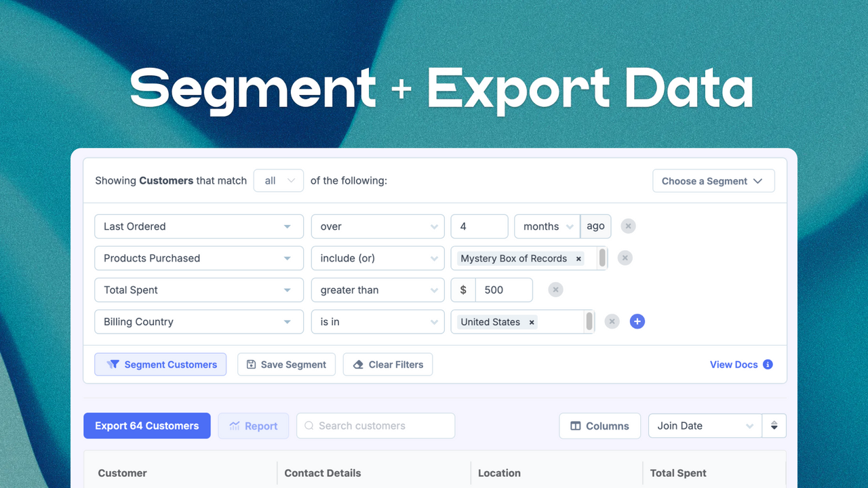Click the info icon next to View Docs
This screenshot has height=488, width=868.
767,364
